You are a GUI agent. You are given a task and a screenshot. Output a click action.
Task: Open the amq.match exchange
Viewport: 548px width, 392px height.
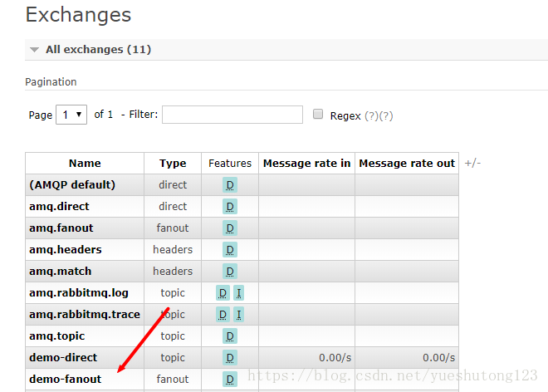[60, 271]
